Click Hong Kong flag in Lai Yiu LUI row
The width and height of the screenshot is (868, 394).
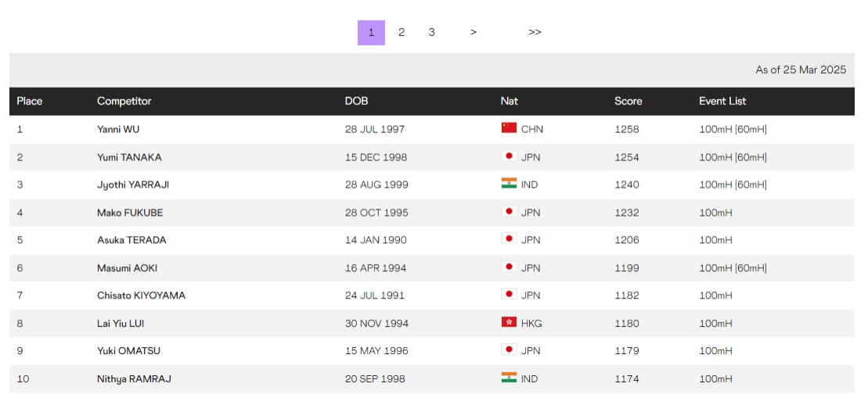point(509,323)
